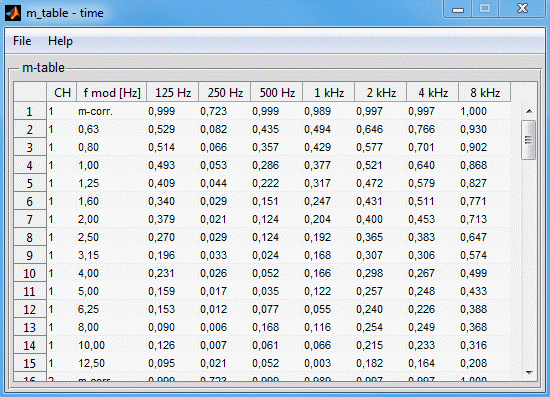Select row header 1
Viewport: 550px width, 397px height.
pyautogui.click(x=30, y=111)
